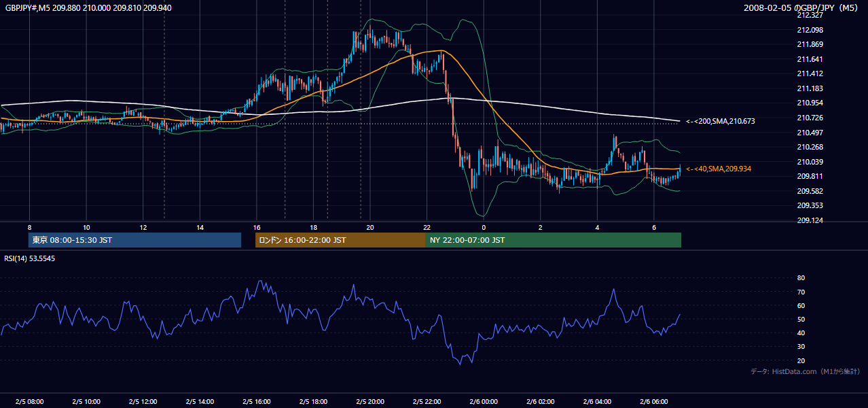Click the RSI axis value 50
This screenshot has width=868, height=408.
801,319
